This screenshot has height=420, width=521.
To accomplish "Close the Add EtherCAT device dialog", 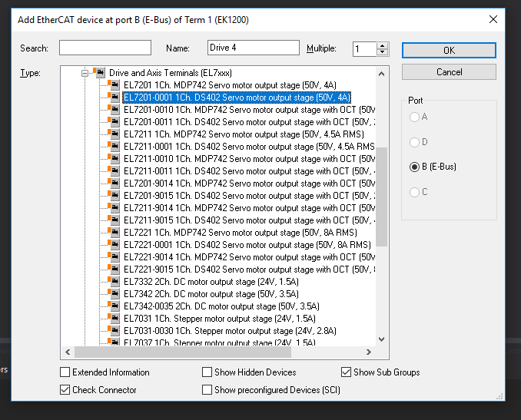I will pyautogui.click(x=493, y=19).
